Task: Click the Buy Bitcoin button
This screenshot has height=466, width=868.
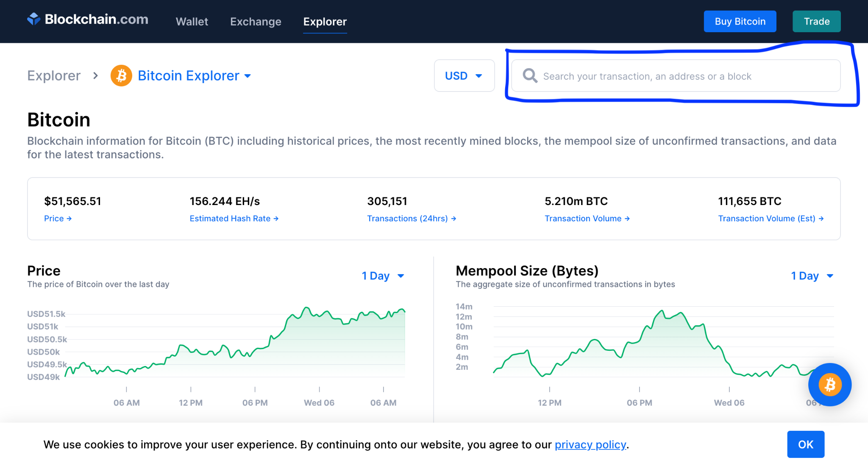Action: 740,21
